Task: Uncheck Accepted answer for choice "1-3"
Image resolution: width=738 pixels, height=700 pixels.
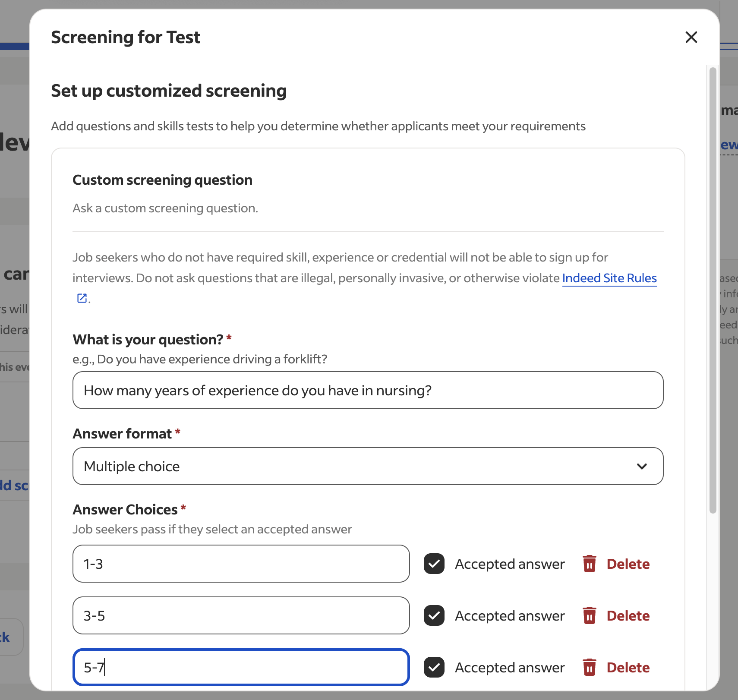Action: pos(434,564)
